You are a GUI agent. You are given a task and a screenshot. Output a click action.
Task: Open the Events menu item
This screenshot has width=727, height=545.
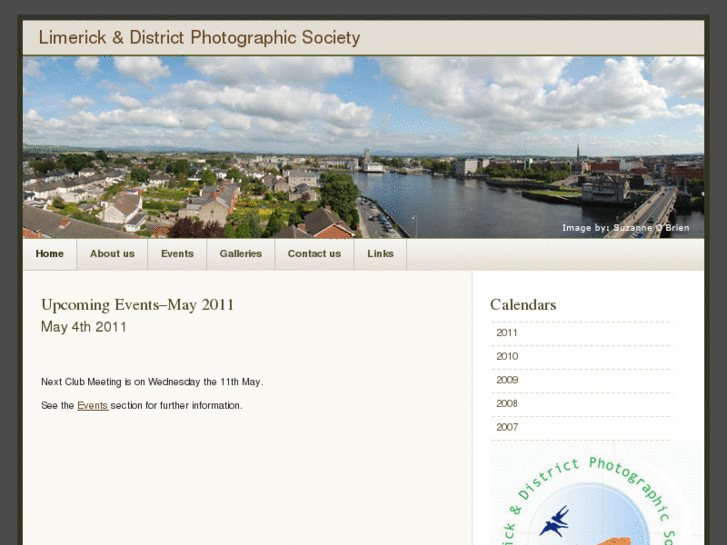(x=177, y=254)
